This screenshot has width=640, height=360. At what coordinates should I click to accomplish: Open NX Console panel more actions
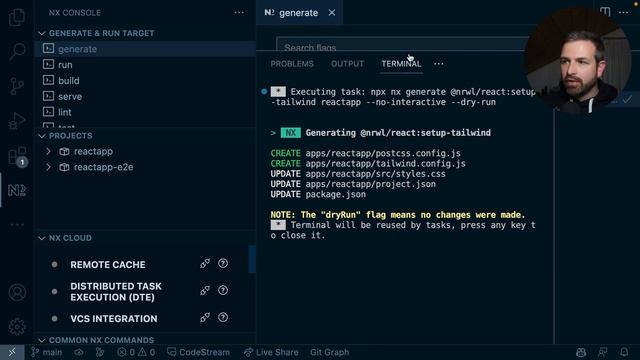click(239, 13)
